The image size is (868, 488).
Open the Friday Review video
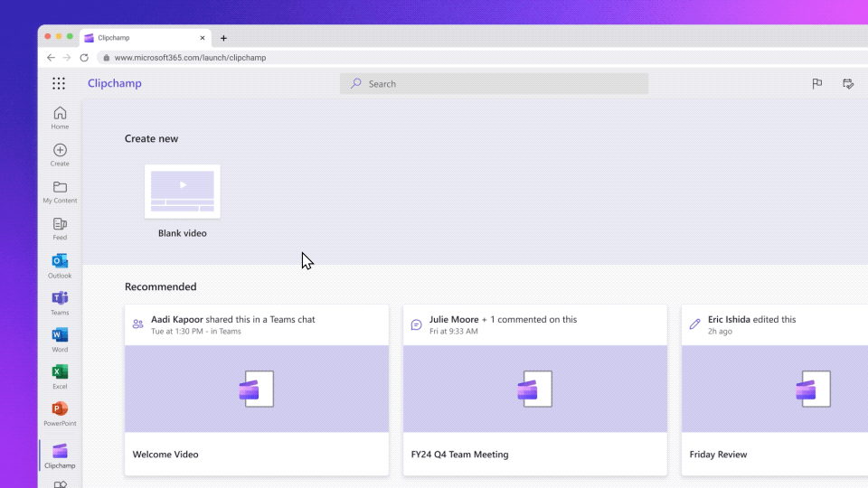point(774,389)
